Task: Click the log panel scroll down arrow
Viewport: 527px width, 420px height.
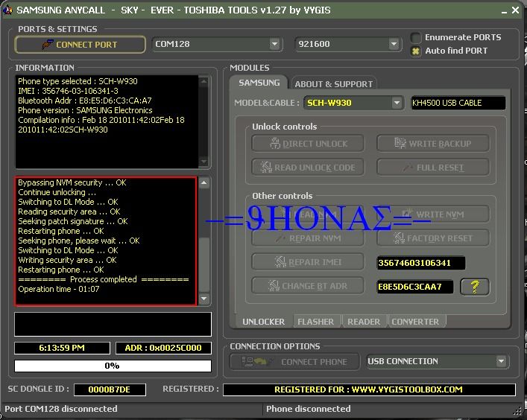Action: tap(204, 298)
